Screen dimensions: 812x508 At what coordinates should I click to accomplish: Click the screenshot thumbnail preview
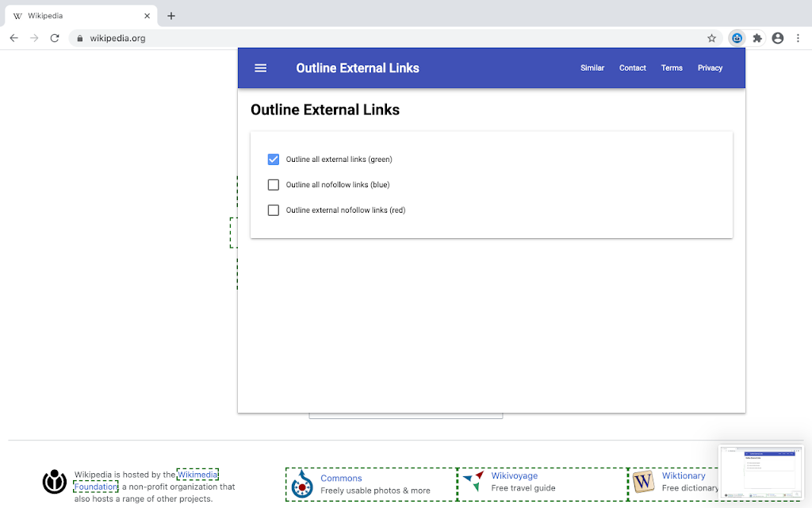(x=760, y=472)
